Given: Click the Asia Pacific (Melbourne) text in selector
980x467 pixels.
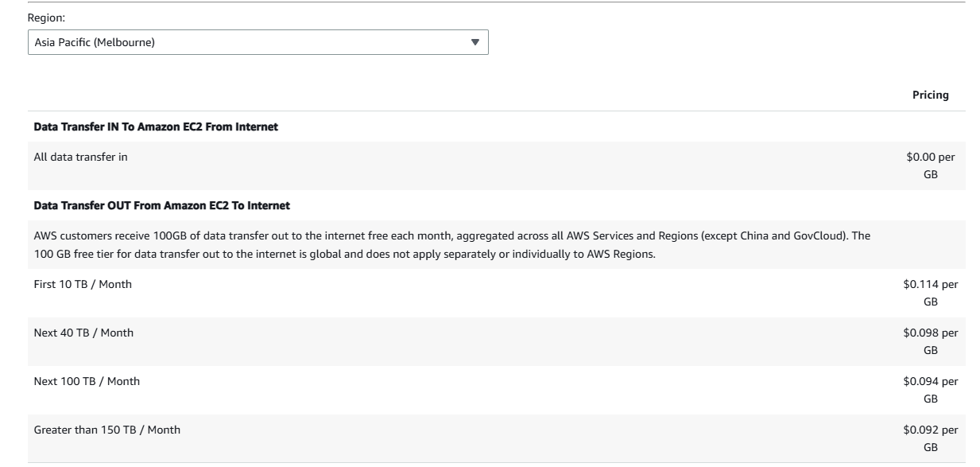Looking at the screenshot, I should (x=95, y=42).
